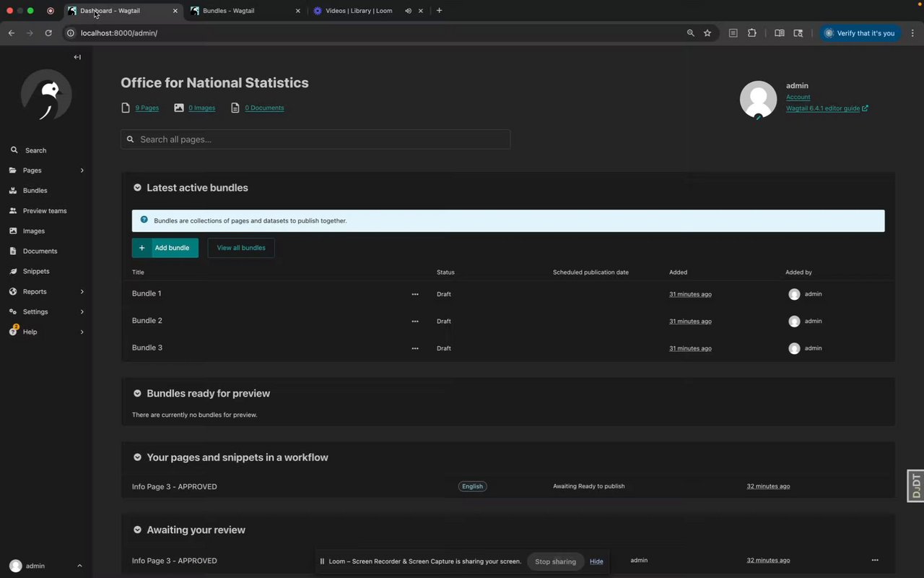Bookmark this page with the star icon

[x=707, y=33]
